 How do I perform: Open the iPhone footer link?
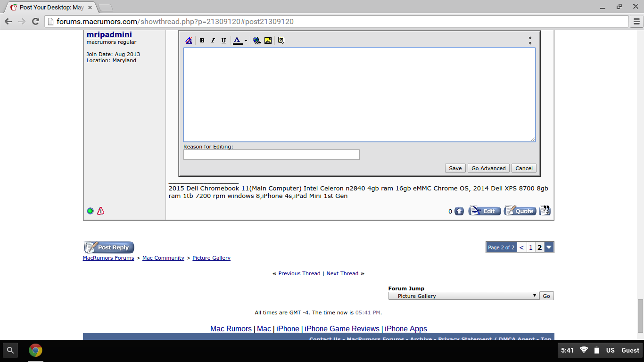click(x=288, y=329)
